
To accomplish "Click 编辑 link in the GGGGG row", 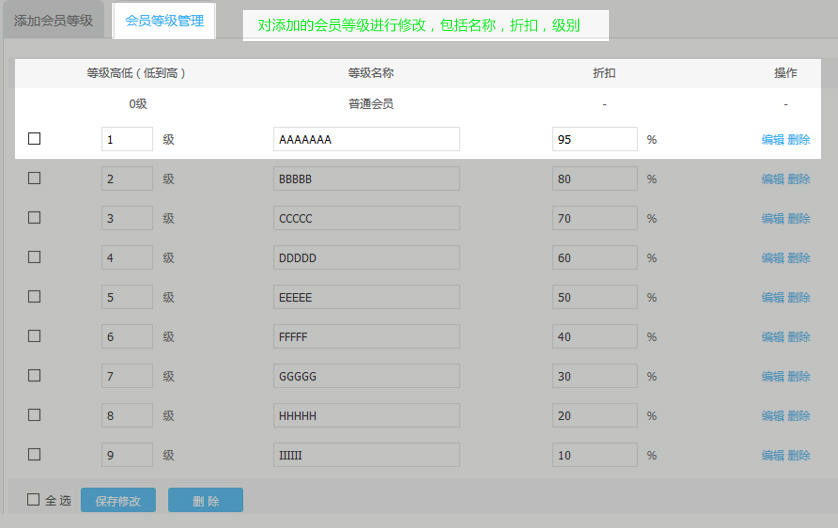I will tap(772, 377).
